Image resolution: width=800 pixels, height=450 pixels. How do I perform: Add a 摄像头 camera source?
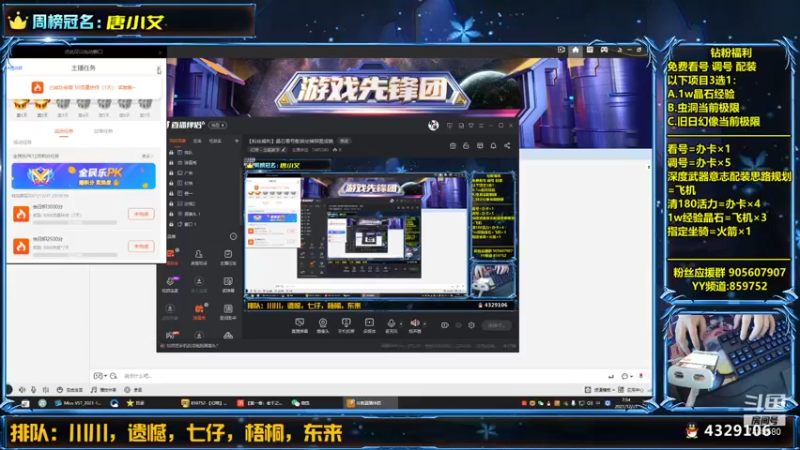[322, 326]
